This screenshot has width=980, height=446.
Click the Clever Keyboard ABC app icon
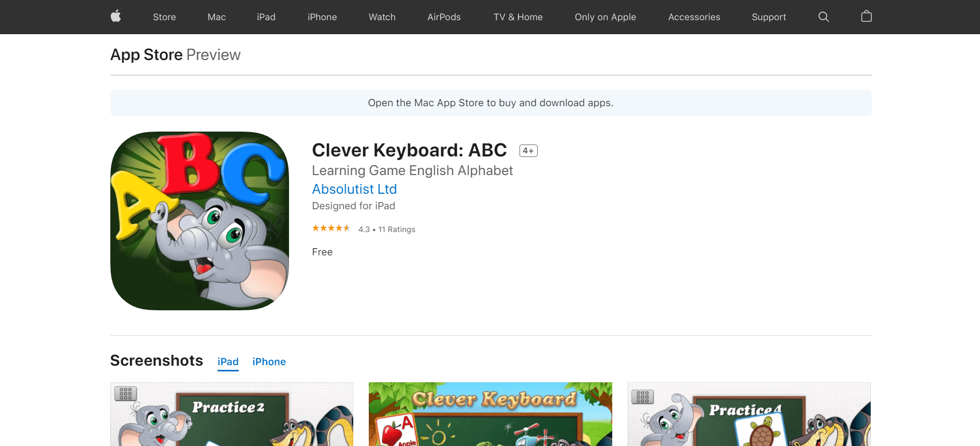(x=199, y=220)
